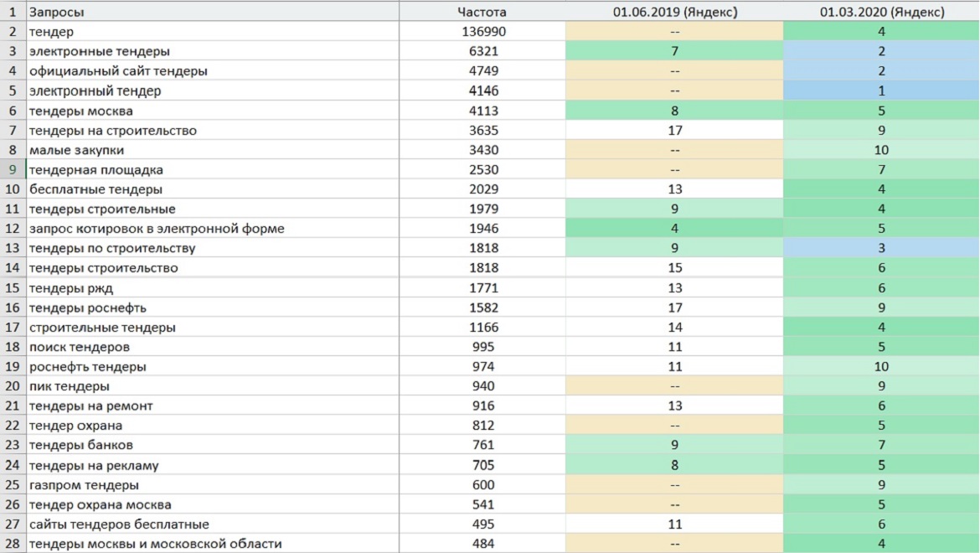Click the 'пик тендеры' cell
Screen dimensions: 980x553
pos(213,385)
